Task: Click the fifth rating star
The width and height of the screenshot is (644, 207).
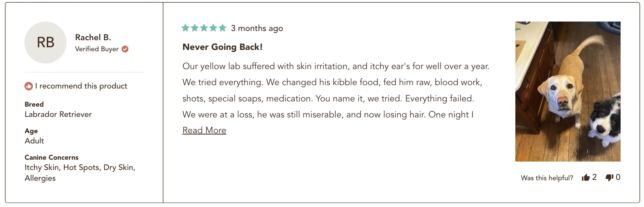Action: pos(222,28)
